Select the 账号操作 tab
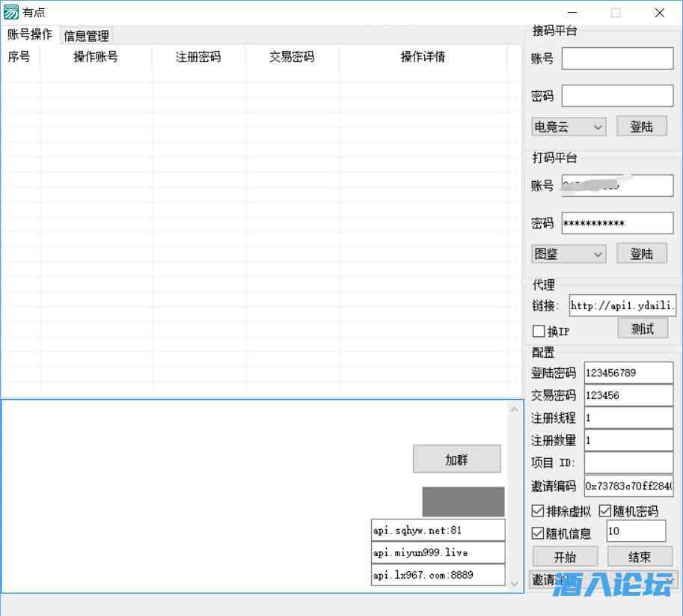683x616 pixels. (x=30, y=34)
